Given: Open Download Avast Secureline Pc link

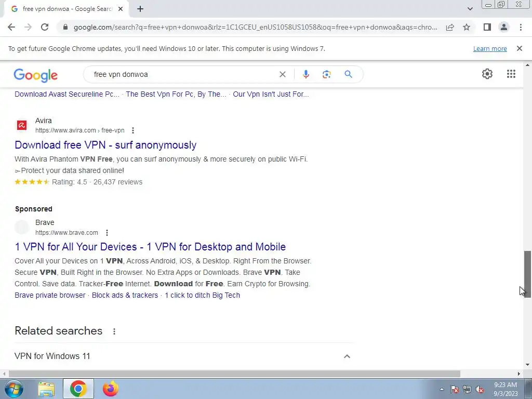Looking at the screenshot, I should point(67,95).
